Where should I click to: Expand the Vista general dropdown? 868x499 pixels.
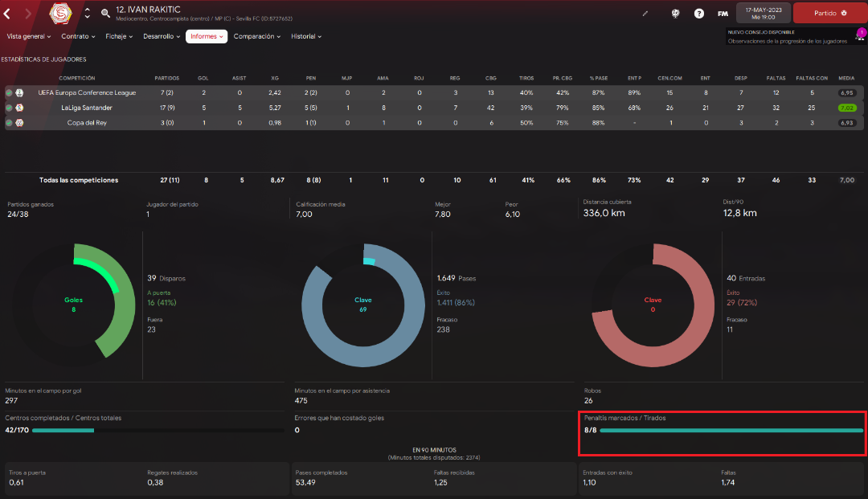tap(29, 36)
